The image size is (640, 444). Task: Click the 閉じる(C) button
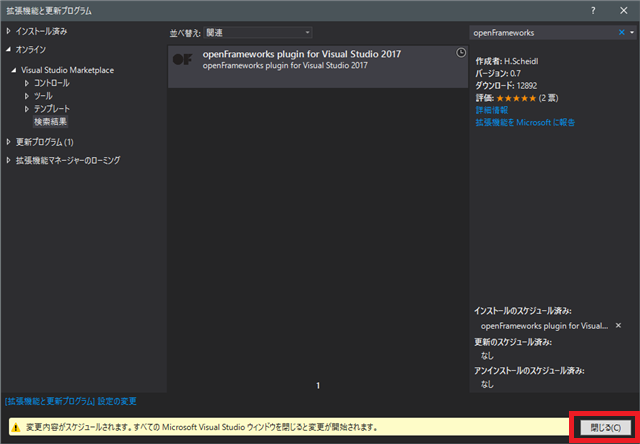[606, 427]
